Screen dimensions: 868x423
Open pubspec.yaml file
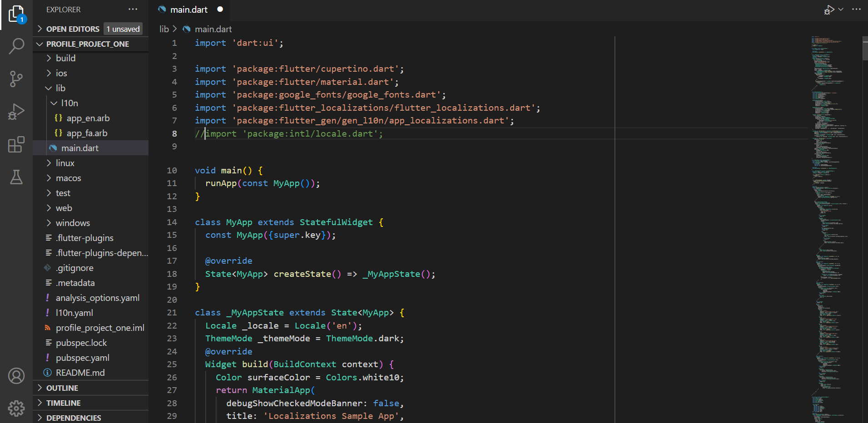pos(90,358)
